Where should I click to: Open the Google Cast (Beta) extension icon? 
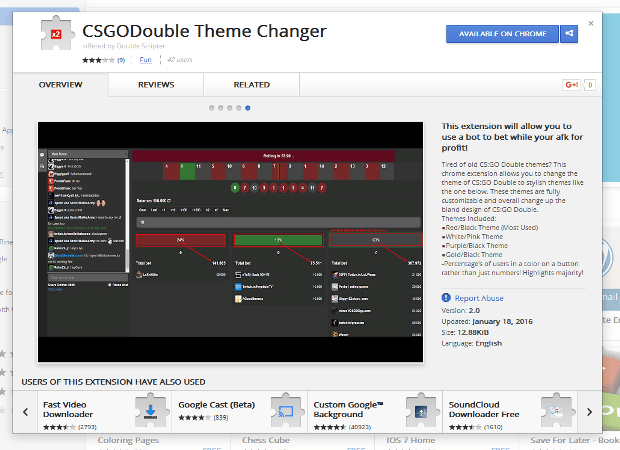click(x=287, y=410)
